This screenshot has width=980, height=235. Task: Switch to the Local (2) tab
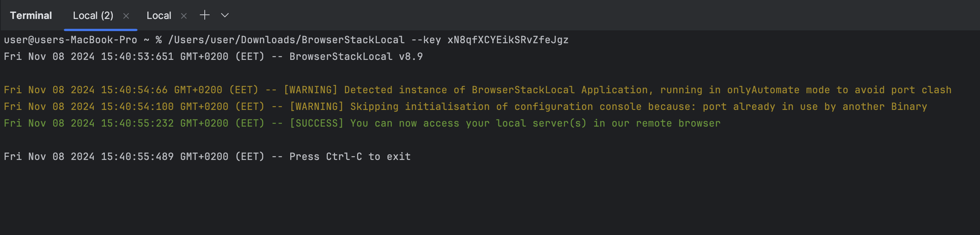pyautogui.click(x=93, y=16)
